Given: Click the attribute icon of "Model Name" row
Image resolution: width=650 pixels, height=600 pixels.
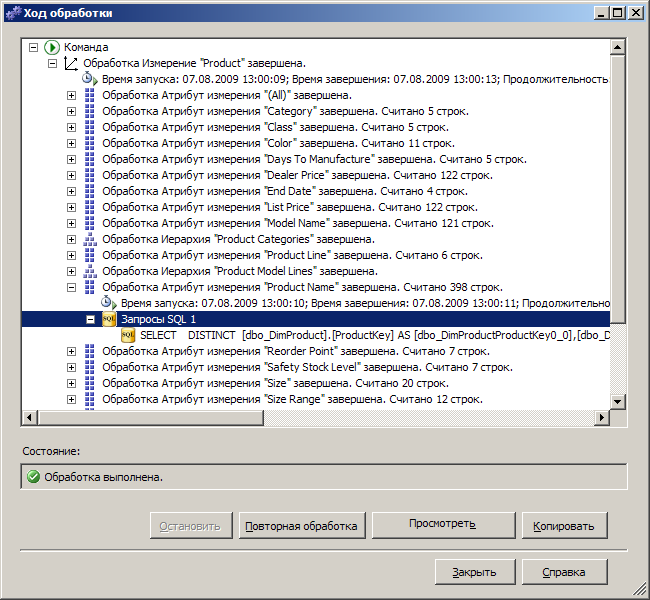Looking at the screenshot, I should pyautogui.click(x=90, y=223).
